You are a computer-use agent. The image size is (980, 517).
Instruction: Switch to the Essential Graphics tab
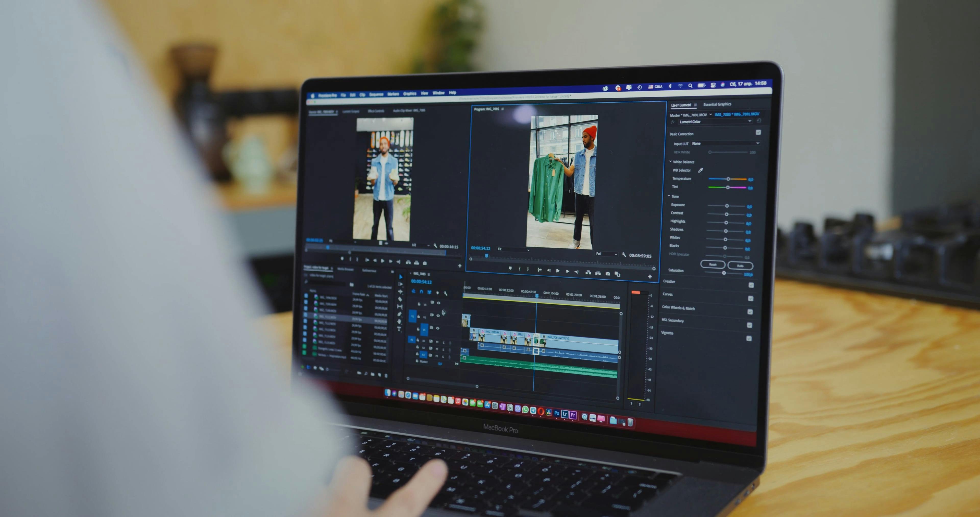pos(717,104)
